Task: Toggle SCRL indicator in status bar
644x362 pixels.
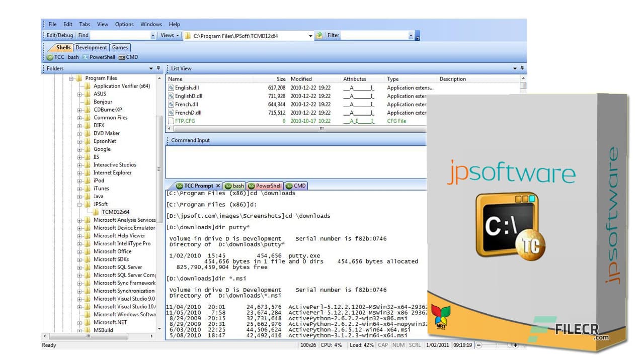Action: click(414, 345)
